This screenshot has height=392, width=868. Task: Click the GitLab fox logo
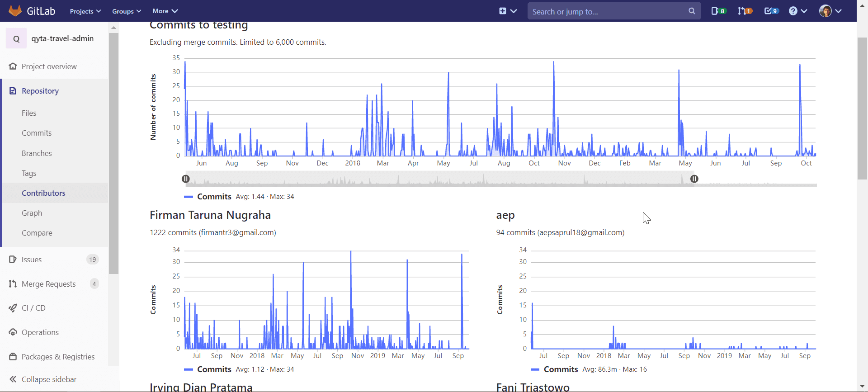15,11
